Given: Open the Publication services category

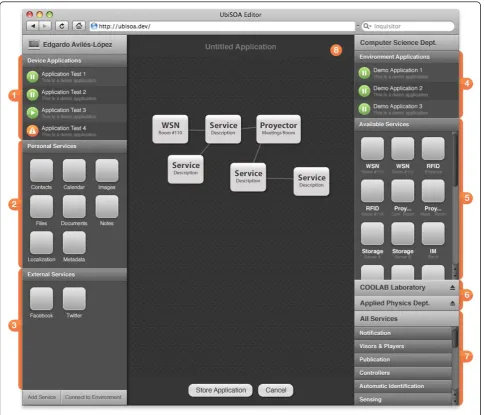Looking at the screenshot, I should coord(403,360).
